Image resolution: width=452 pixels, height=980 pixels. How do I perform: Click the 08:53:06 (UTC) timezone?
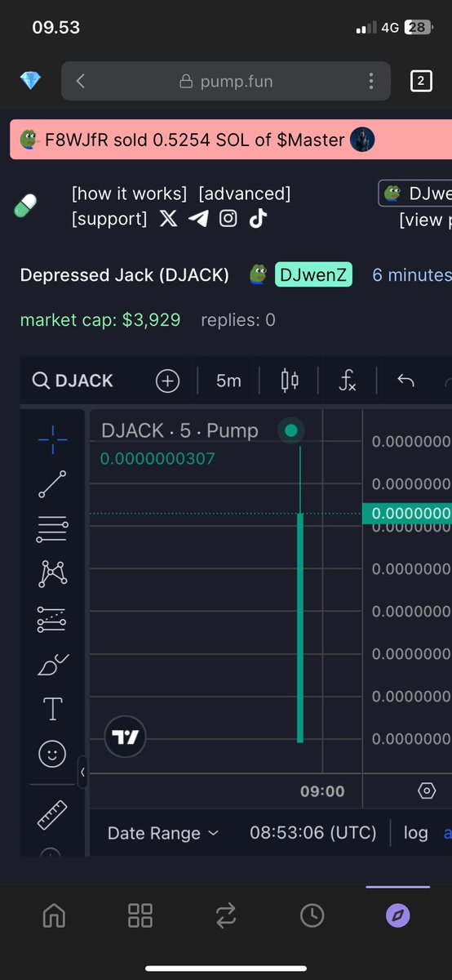[x=313, y=833]
